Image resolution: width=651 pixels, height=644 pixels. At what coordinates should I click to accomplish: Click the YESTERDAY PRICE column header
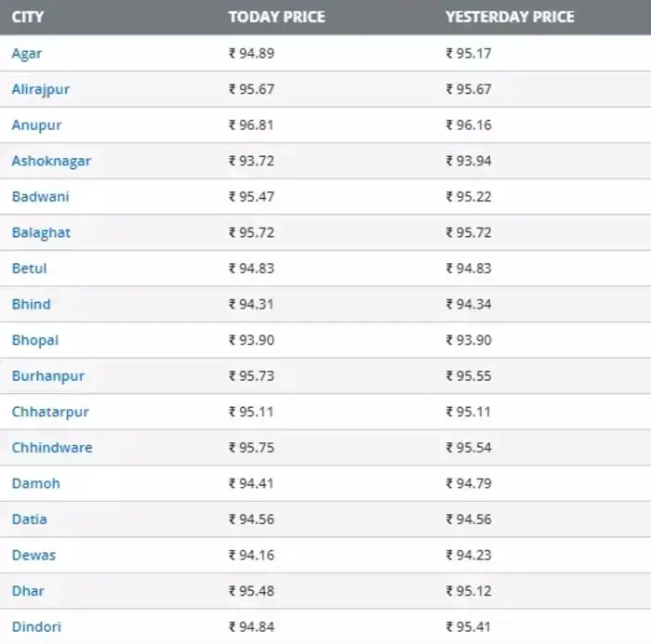[x=511, y=17]
